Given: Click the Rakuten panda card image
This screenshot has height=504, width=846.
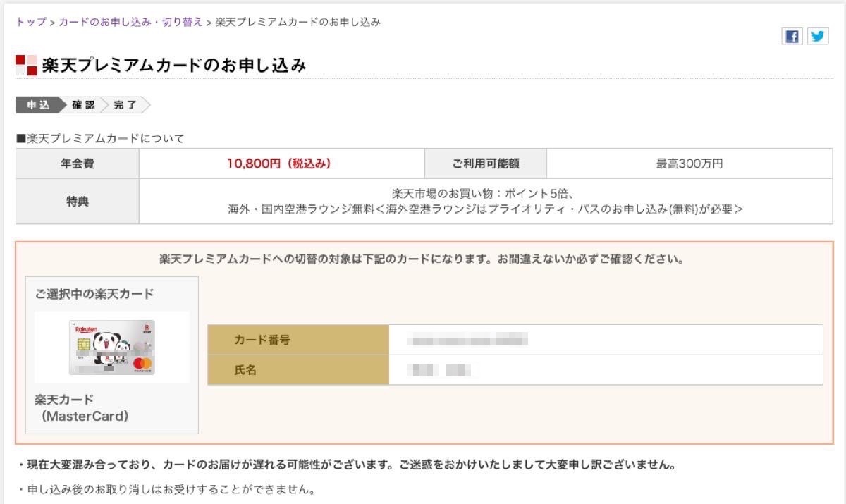Looking at the screenshot, I should pos(111,348).
